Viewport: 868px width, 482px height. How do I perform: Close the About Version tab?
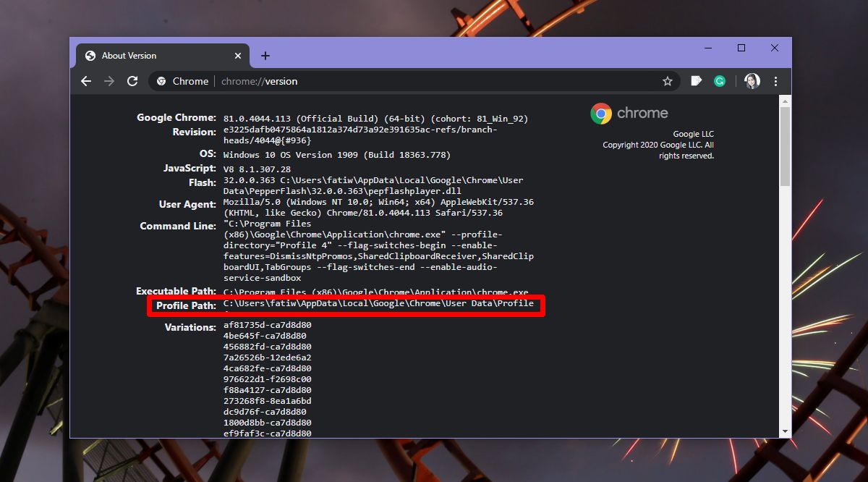coord(238,56)
